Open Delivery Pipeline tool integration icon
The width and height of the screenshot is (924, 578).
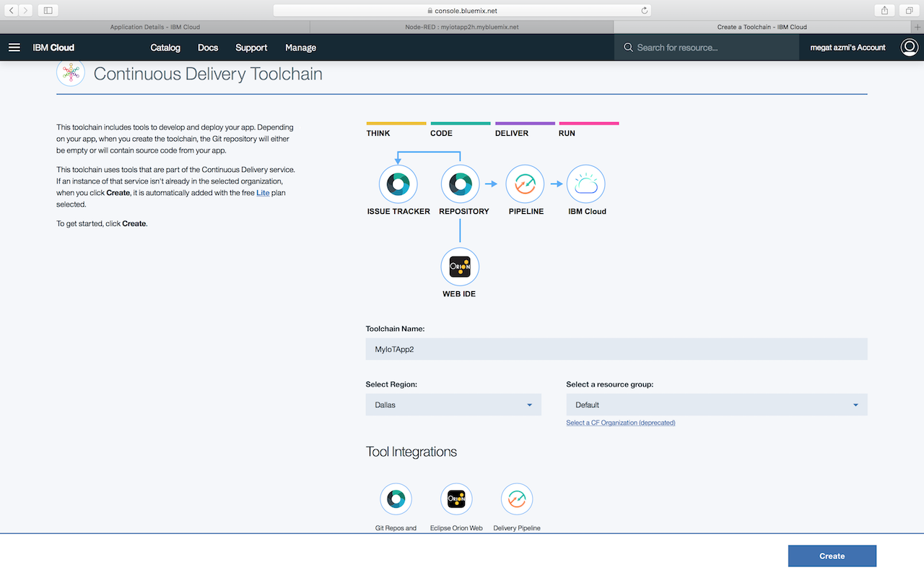(517, 499)
